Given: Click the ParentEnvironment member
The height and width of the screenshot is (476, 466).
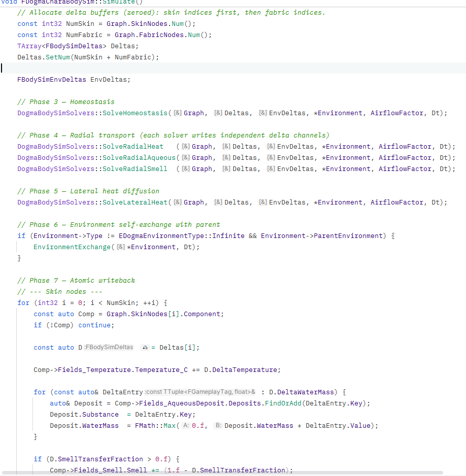Looking at the screenshot, I should (x=348, y=235).
